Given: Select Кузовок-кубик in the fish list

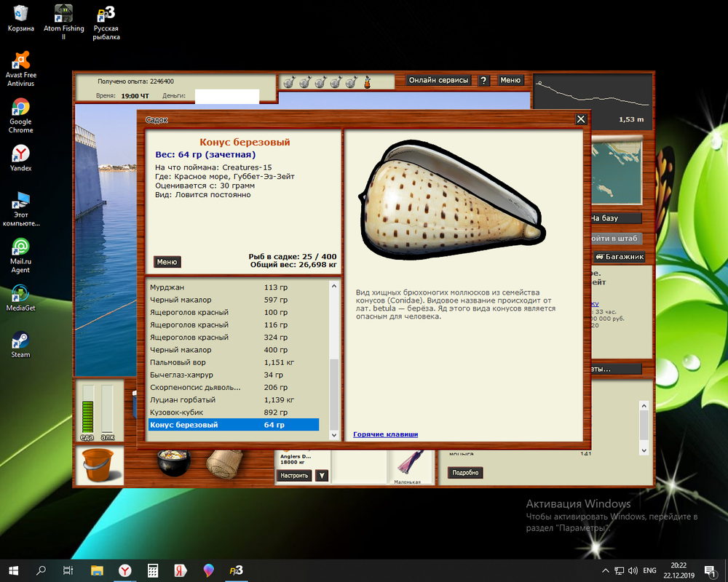Looking at the screenshot, I should [233, 412].
